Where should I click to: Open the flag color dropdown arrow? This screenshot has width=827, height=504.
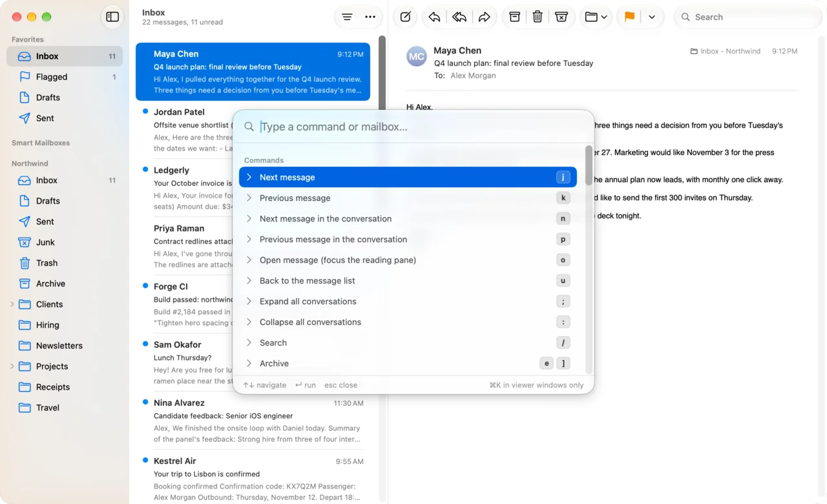[x=652, y=17]
